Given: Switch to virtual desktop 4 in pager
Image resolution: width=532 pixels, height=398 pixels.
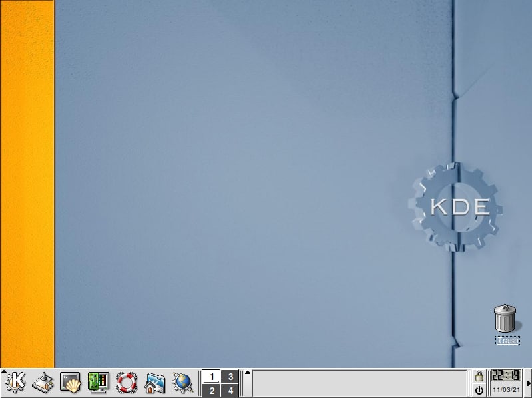Looking at the screenshot, I should click(x=230, y=390).
